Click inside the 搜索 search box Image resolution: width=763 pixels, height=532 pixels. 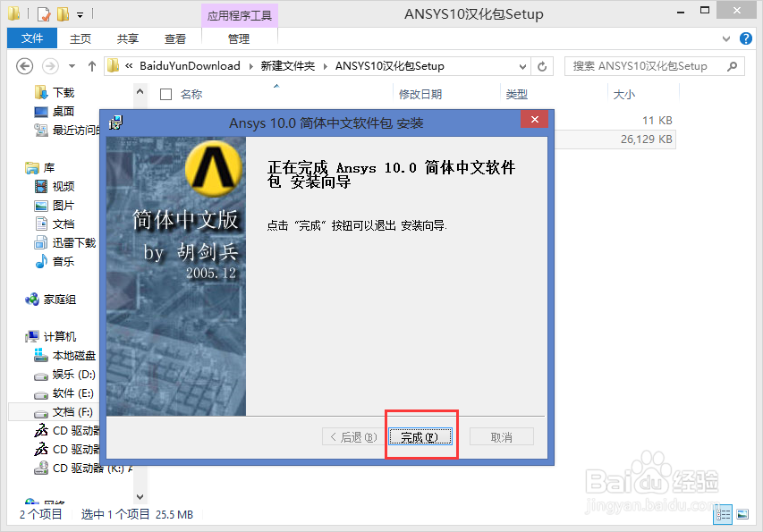[653, 65]
